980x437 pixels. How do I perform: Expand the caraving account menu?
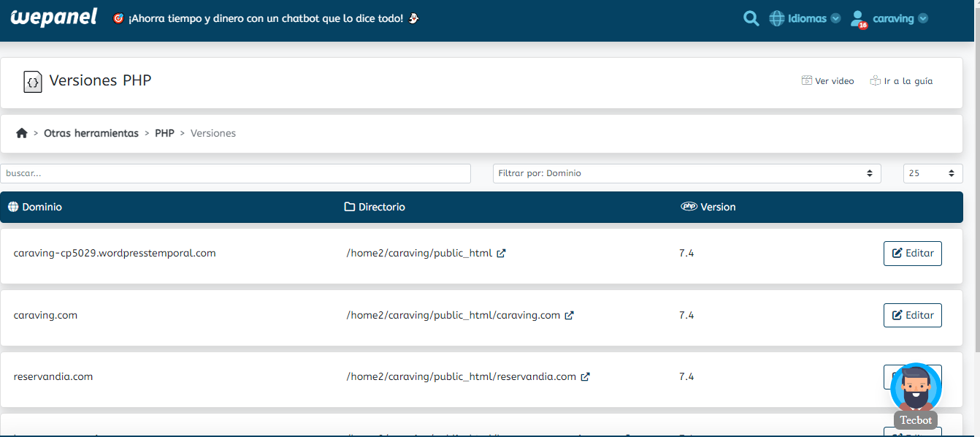900,18
